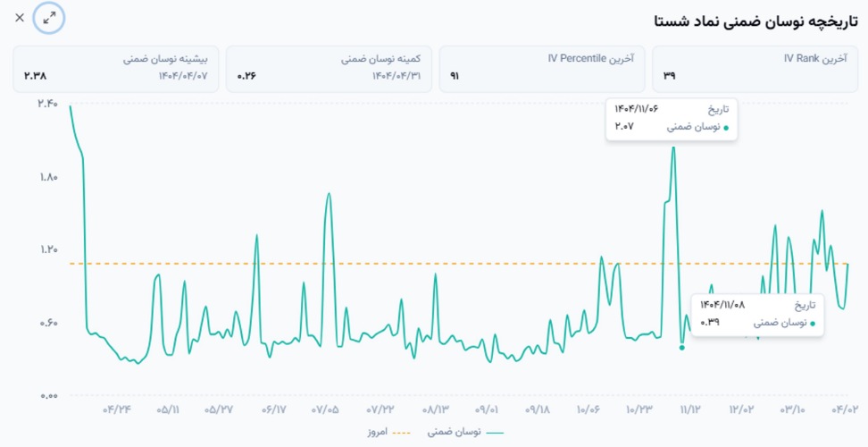Click the y-axis label ۱.۲۰
The height and width of the screenshot is (447, 868).
49,249
